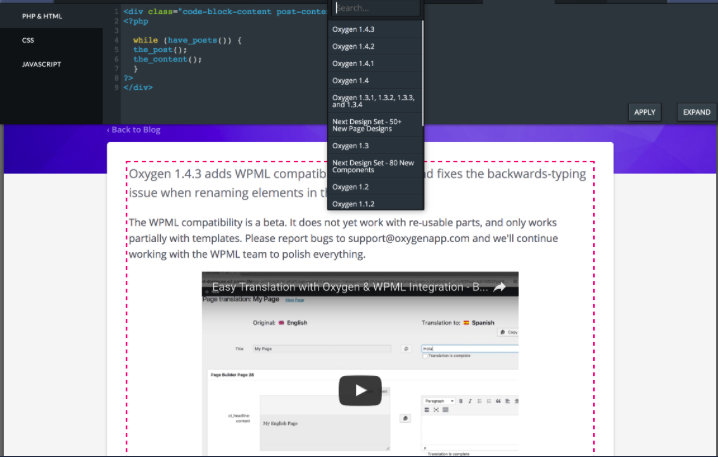The height and width of the screenshot is (457, 718).
Task: Click the EXPAND button
Action: coord(696,112)
